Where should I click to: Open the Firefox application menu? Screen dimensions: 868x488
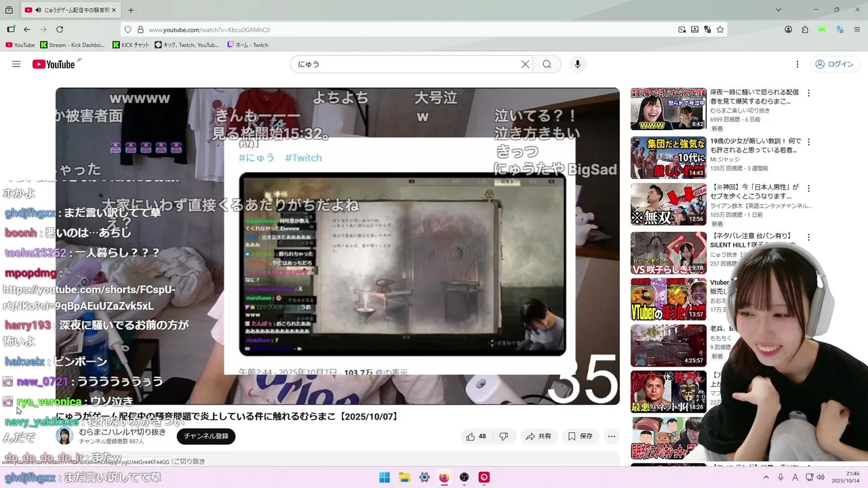856,30
